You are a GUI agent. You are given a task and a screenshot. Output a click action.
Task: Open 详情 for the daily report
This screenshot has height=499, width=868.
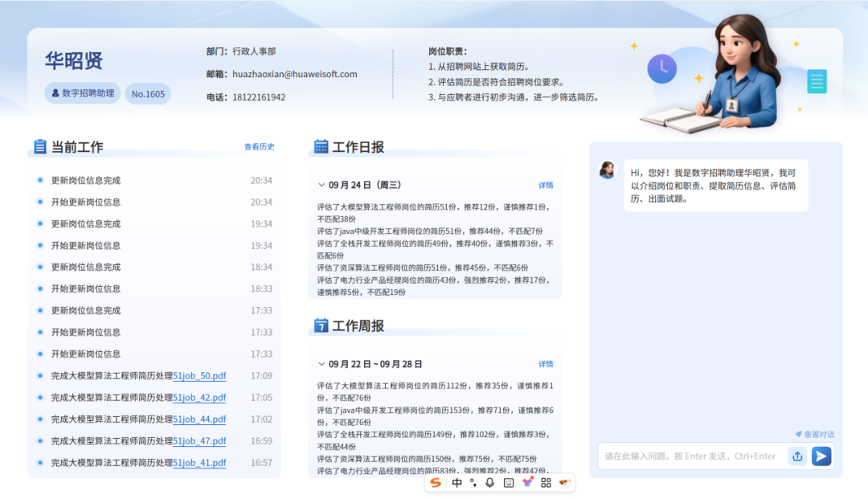coord(546,185)
